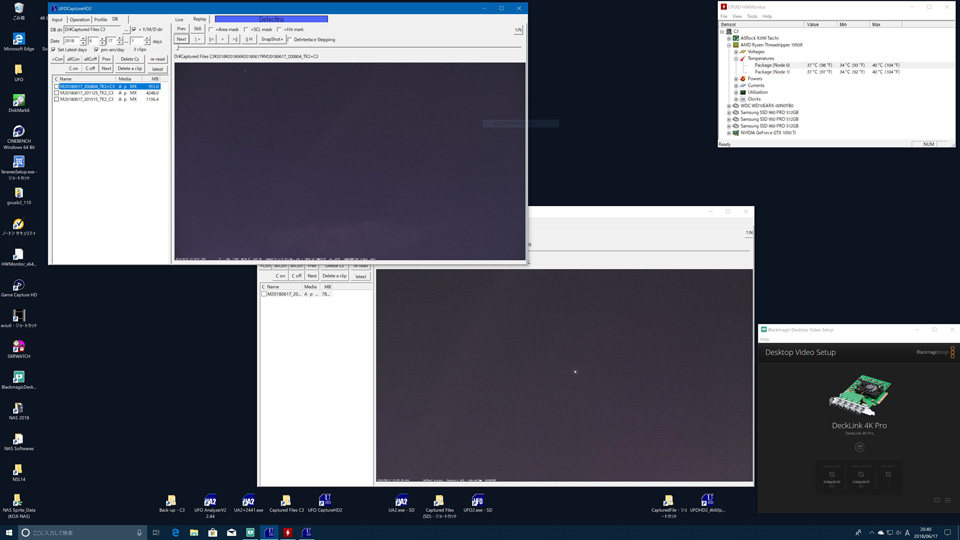Expand the Voltages node in HWMonitor
This screenshot has height=540, width=960.
(736, 51)
